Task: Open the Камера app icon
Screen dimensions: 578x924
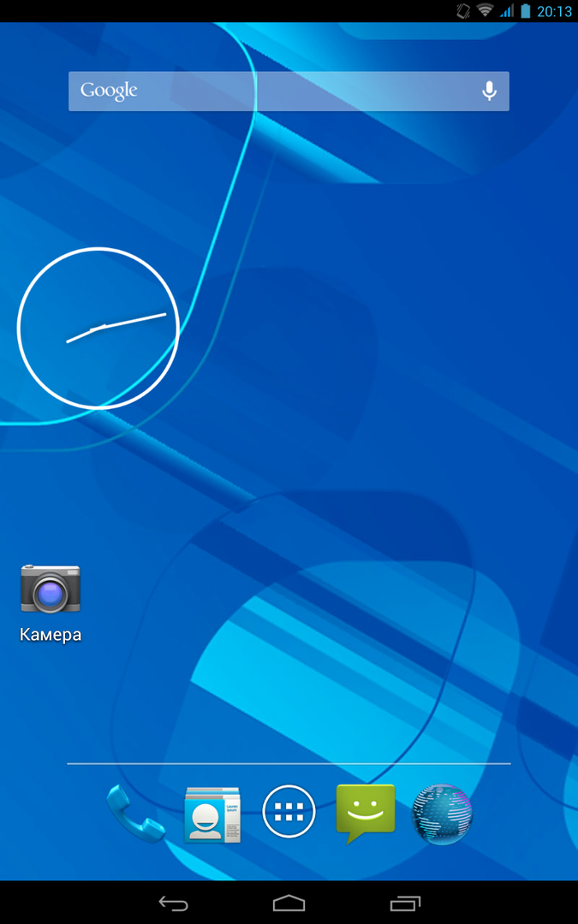Action: 51,589
